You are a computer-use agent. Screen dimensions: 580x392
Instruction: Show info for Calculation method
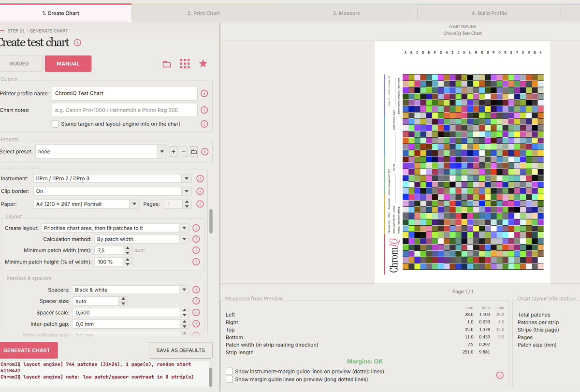[196, 239]
